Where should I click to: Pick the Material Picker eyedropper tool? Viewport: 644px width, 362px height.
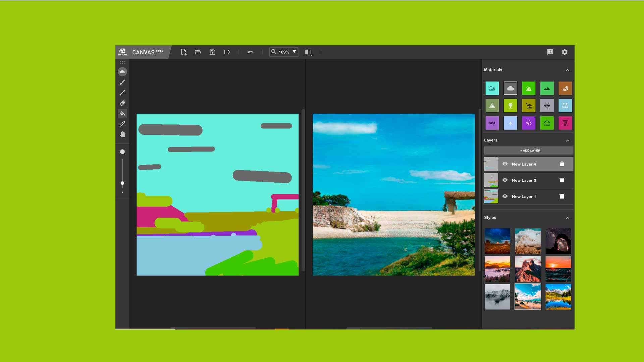122,124
